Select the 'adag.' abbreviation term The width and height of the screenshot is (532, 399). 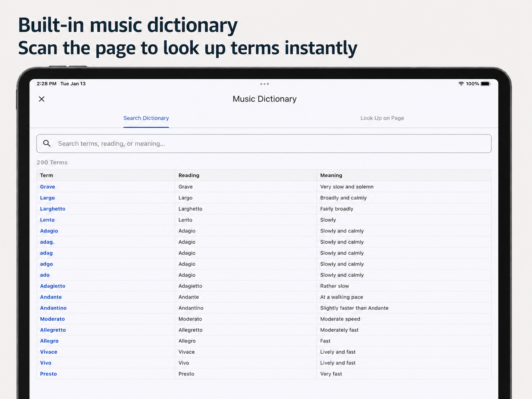47,242
